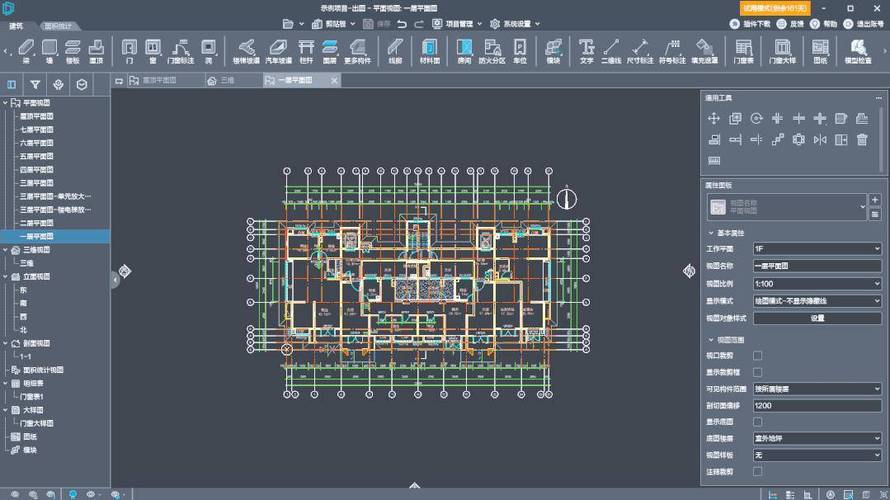
Task: Switch to the 三维 view tab
Action: [x=227, y=79]
